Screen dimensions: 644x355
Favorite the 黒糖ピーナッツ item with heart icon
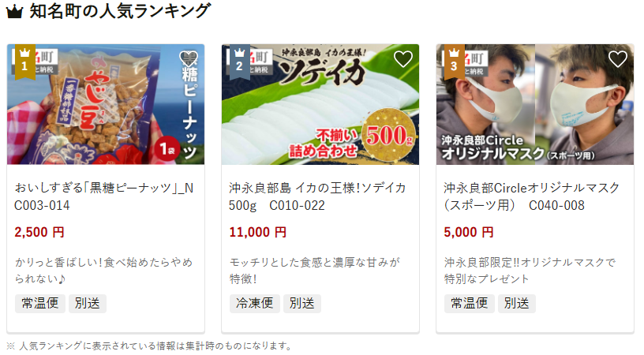[189, 59]
